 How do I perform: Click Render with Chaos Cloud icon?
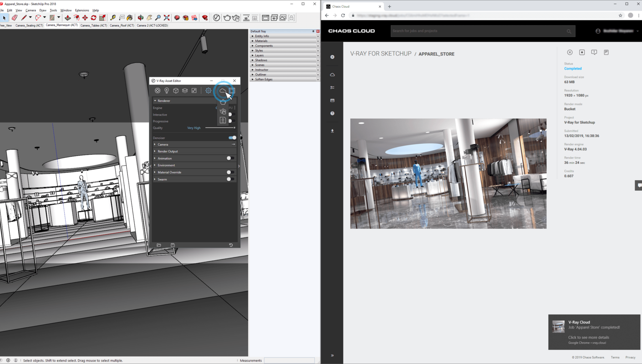(223, 91)
